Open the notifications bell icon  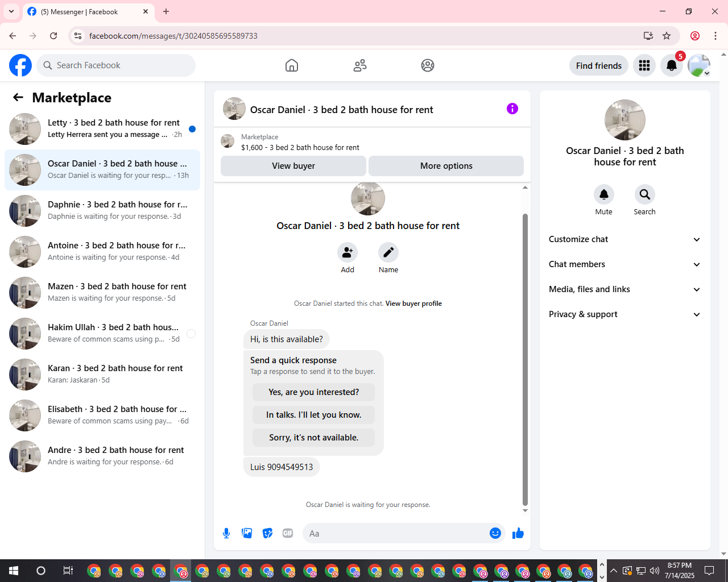tap(672, 65)
